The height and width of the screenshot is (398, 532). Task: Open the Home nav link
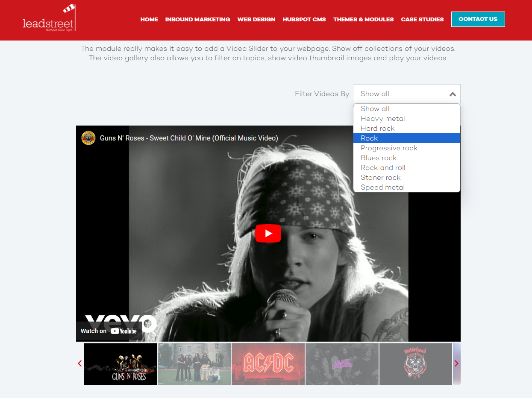149,19
